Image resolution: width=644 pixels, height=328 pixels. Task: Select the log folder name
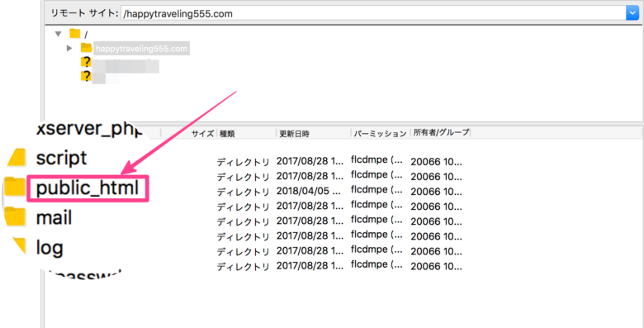pos(50,248)
